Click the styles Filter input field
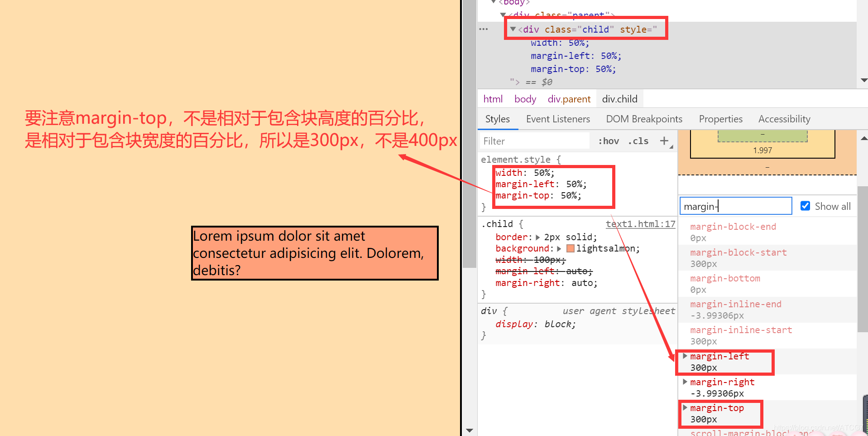Viewport: 868px width, 436px height. (x=534, y=141)
